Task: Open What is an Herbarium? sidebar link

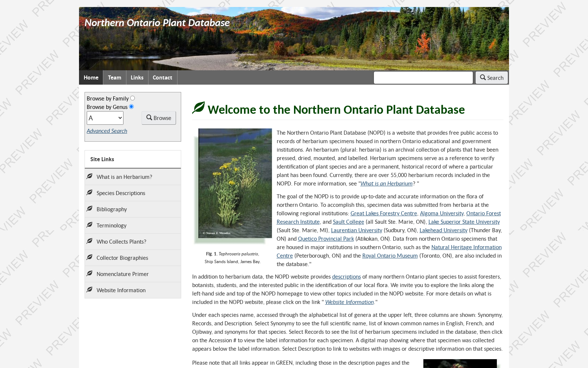Action: [x=133, y=177]
